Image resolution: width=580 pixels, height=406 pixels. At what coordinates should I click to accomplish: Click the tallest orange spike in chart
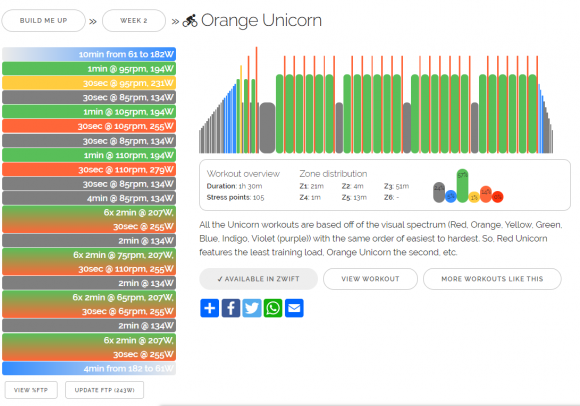click(x=256, y=100)
